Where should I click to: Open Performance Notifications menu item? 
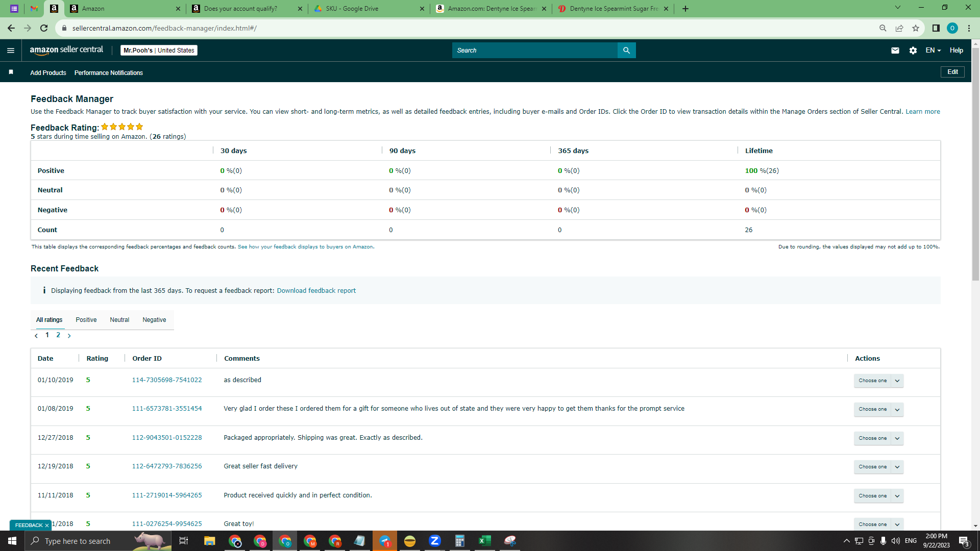coord(109,73)
